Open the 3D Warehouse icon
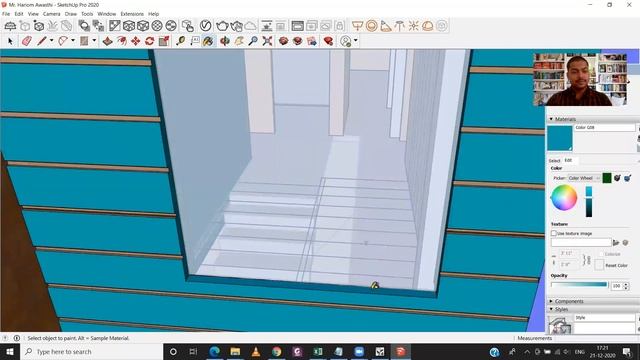 (283, 41)
